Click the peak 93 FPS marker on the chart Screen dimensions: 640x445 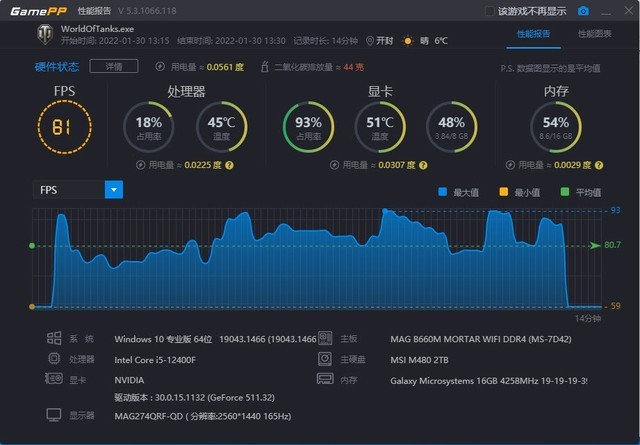coord(385,211)
